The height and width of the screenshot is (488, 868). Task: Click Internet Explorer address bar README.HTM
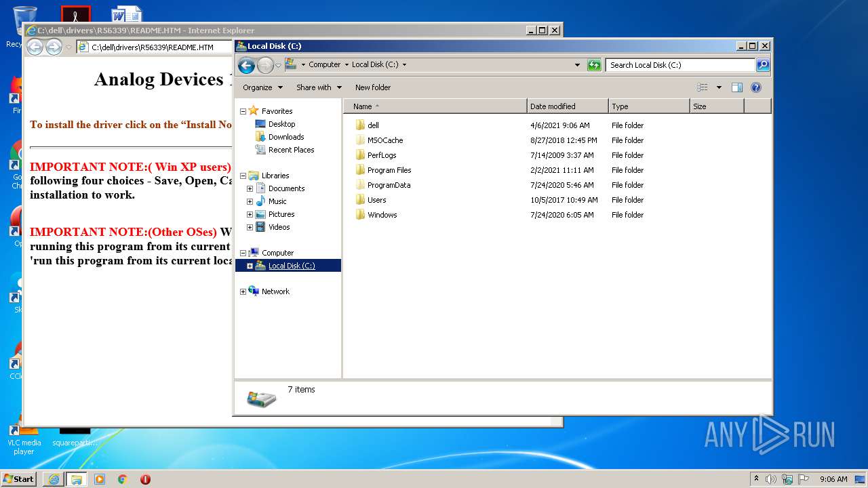(x=155, y=47)
